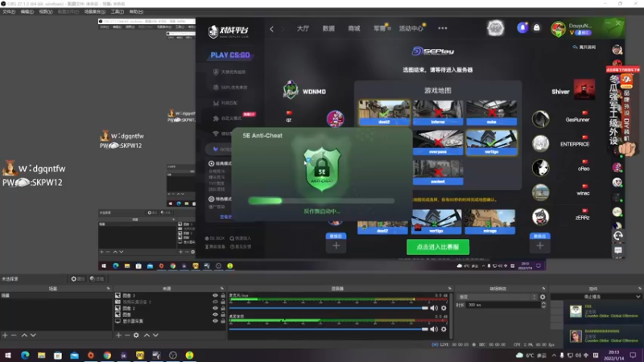Open DouyuN user avatar in 5E platform
Viewport: 644px width, 362px height.
click(558, 29)
